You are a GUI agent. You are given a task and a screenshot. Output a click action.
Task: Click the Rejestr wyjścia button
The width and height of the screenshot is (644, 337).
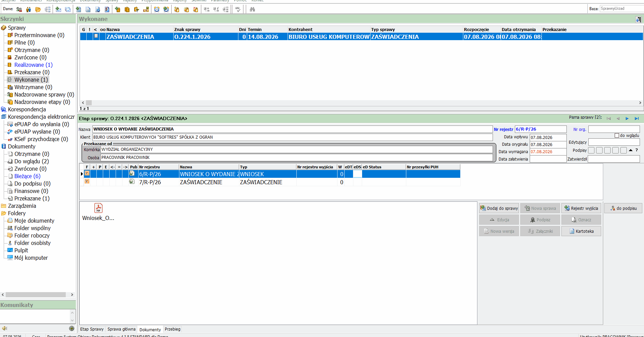[x=581, y=208]
